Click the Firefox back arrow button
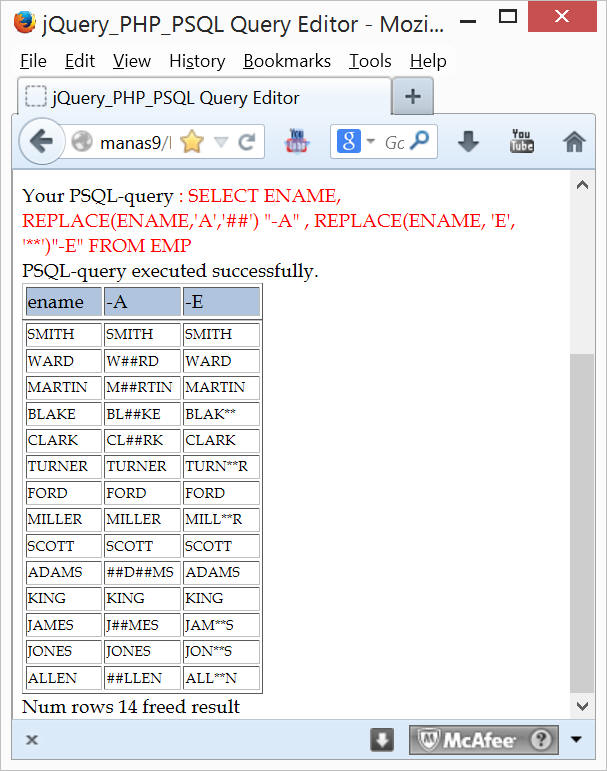Screen dimensions: 607x771 pyautogui.click(x=42, y=142)
